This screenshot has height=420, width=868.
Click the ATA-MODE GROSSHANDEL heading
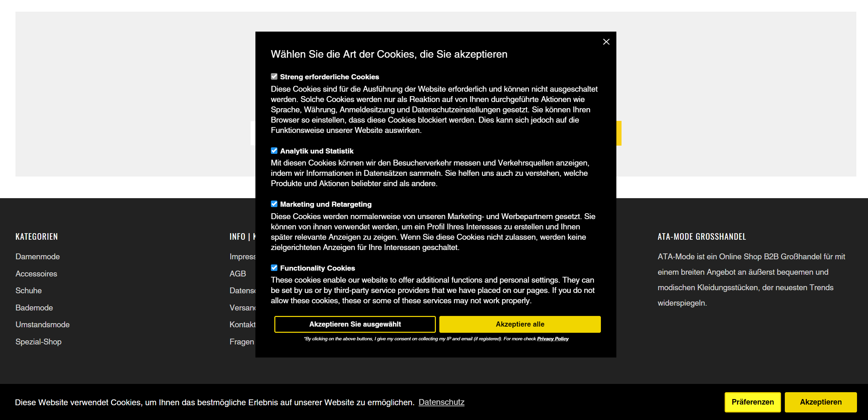tap(702, 237)
